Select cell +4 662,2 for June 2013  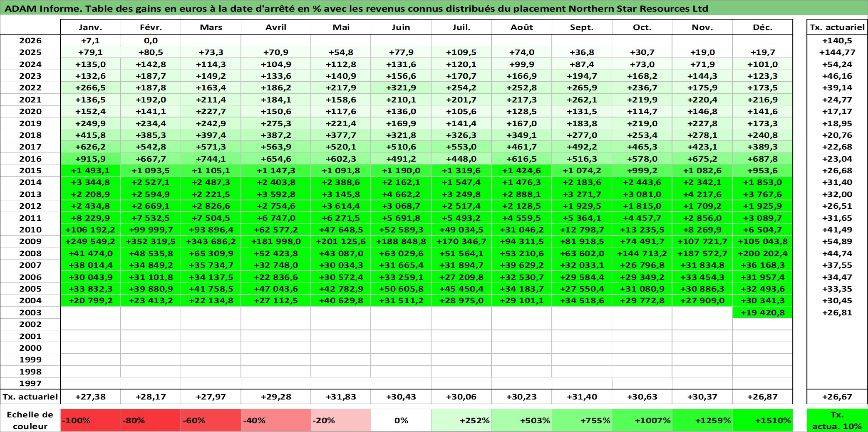(401, 194)
